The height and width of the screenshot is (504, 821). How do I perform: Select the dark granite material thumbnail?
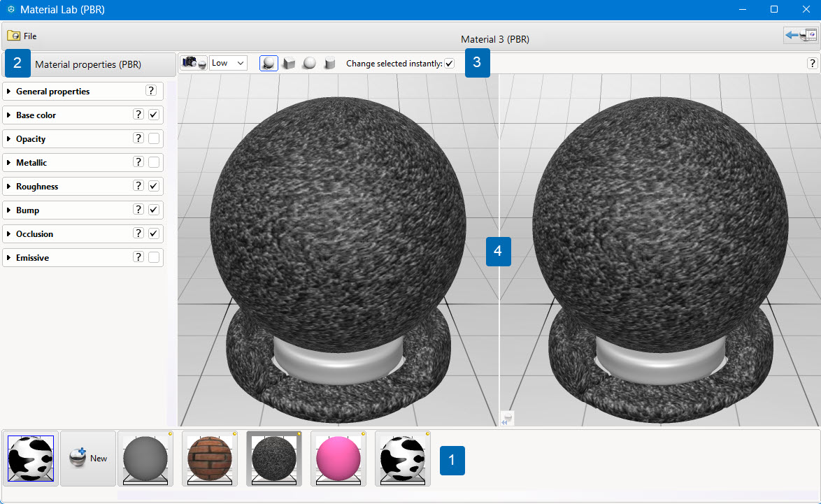[x=274, y=459]
